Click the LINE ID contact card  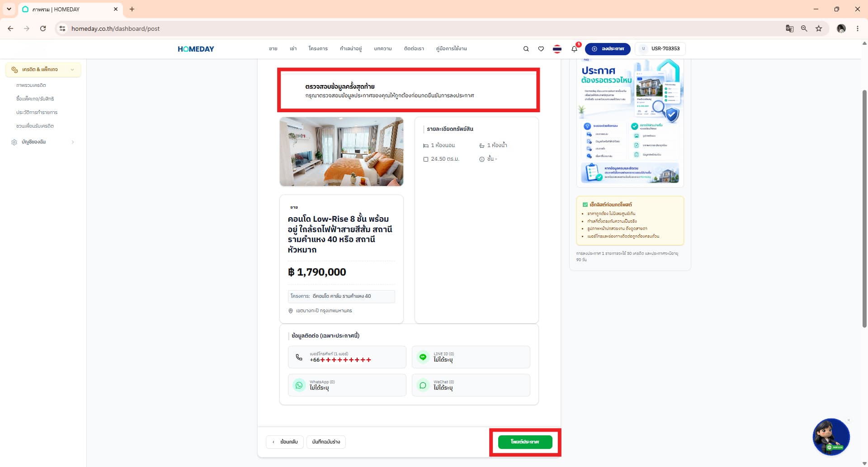coord(471,357)
